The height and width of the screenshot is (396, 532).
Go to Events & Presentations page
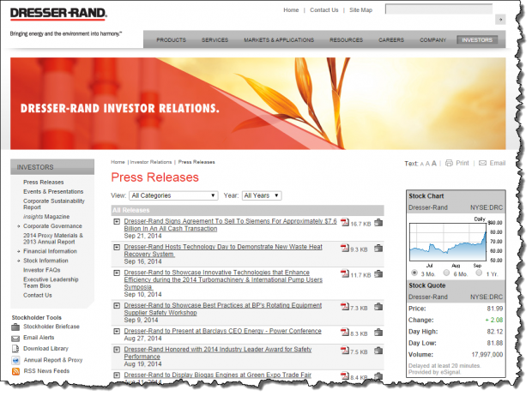[x=53, y=190]
